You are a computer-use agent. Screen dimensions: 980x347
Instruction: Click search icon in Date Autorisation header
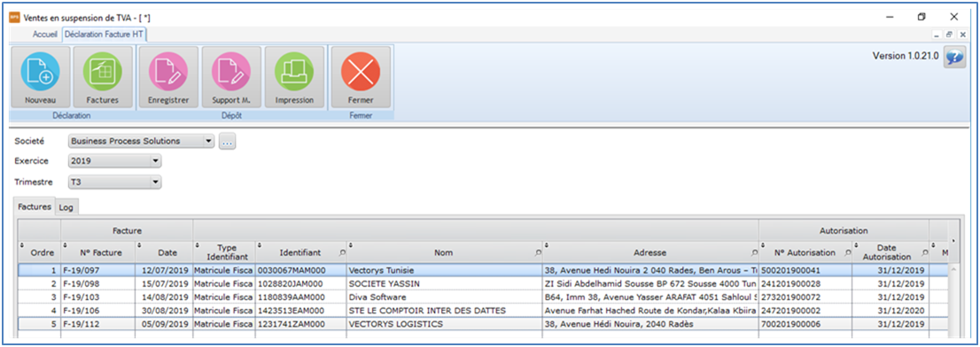(x=924, y=253)
